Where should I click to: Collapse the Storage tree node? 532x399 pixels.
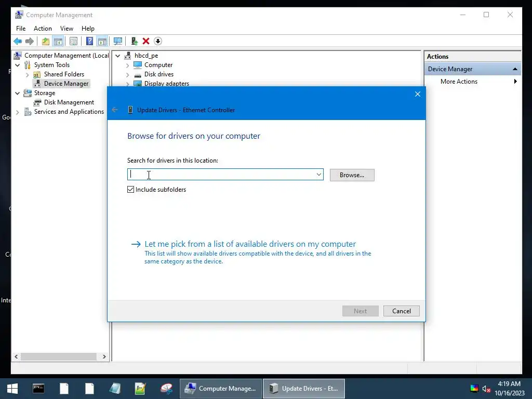[x=18, y=93]
